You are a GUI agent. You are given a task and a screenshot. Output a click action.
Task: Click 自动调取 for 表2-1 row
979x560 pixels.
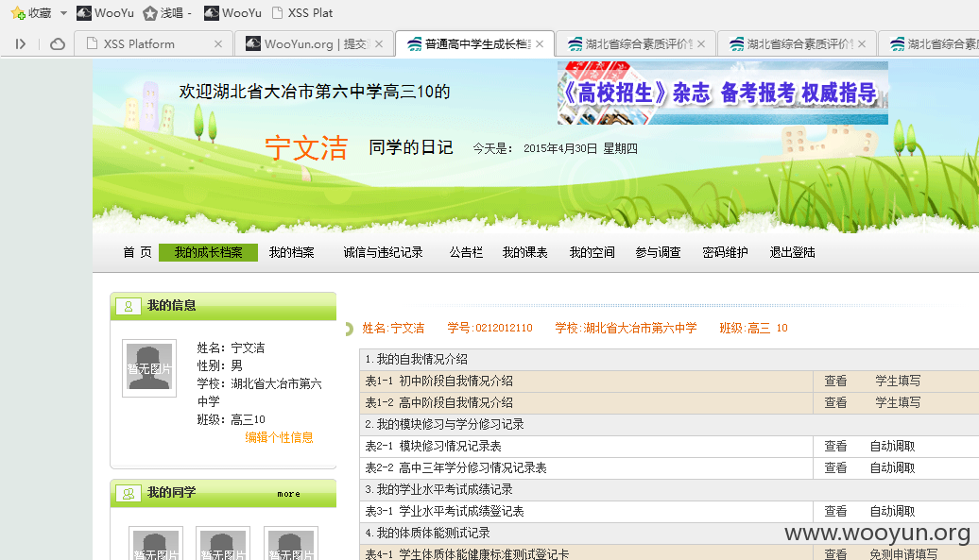(892, 446)
